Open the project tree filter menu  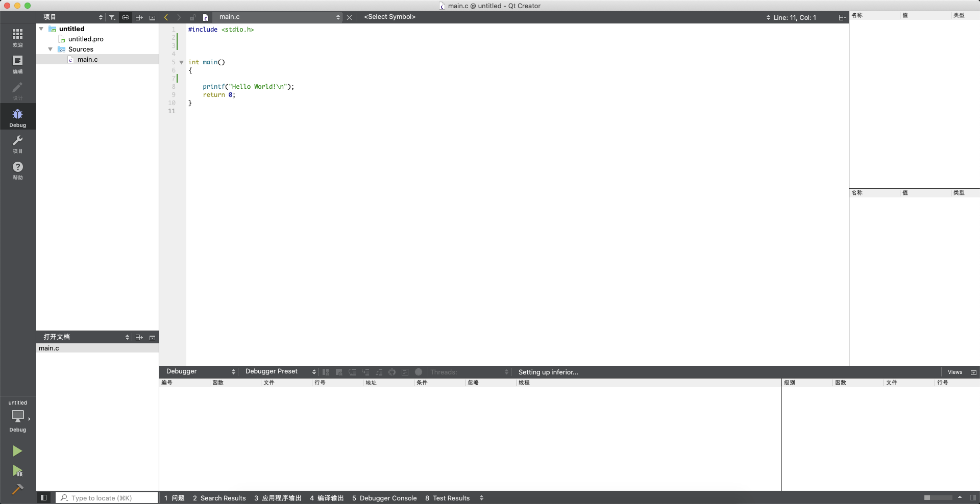coord(112,17)
